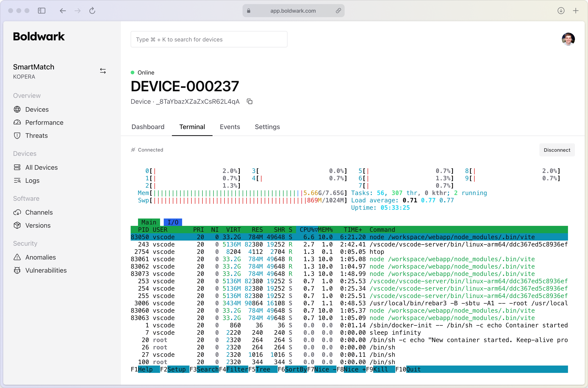Click the lock icon in address bar
Viewport: 588px width, 388px height.
[249, 11]
